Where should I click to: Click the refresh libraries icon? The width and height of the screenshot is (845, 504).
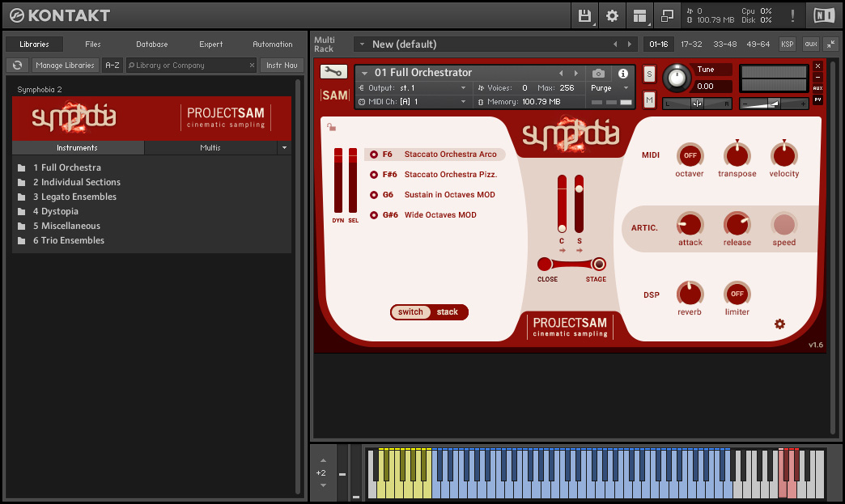tap(17, 66)
